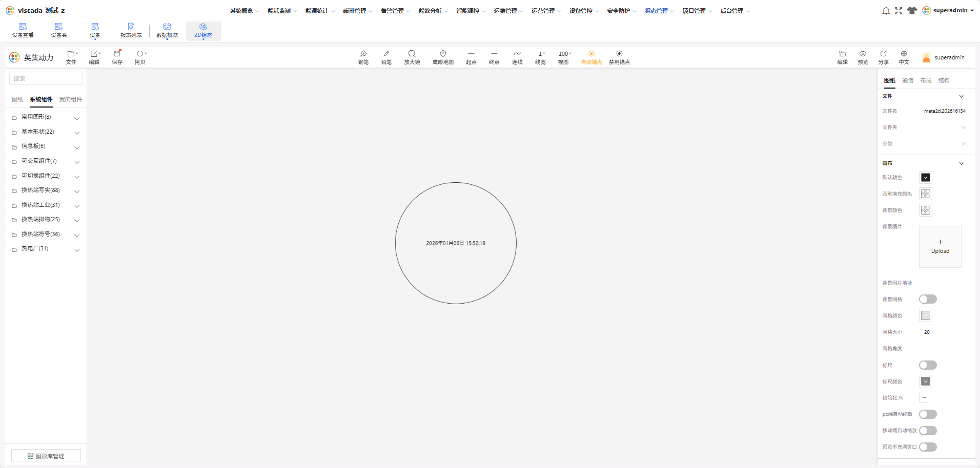Open 数据概览 shortcut

167,31
